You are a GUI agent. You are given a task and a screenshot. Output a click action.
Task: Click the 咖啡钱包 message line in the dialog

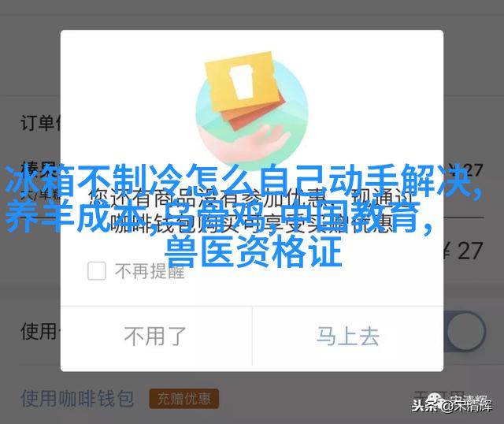click(x=252, y=222)
